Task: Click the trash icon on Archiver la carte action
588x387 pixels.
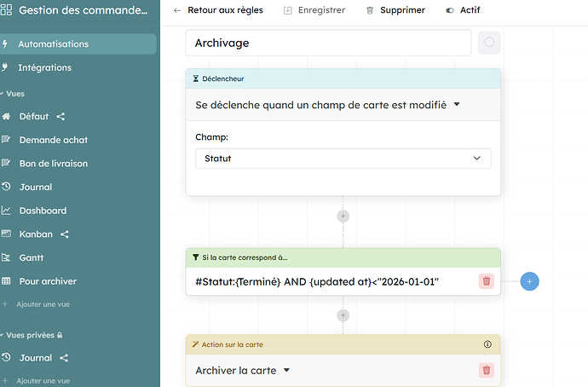Action: pos(487,370)
